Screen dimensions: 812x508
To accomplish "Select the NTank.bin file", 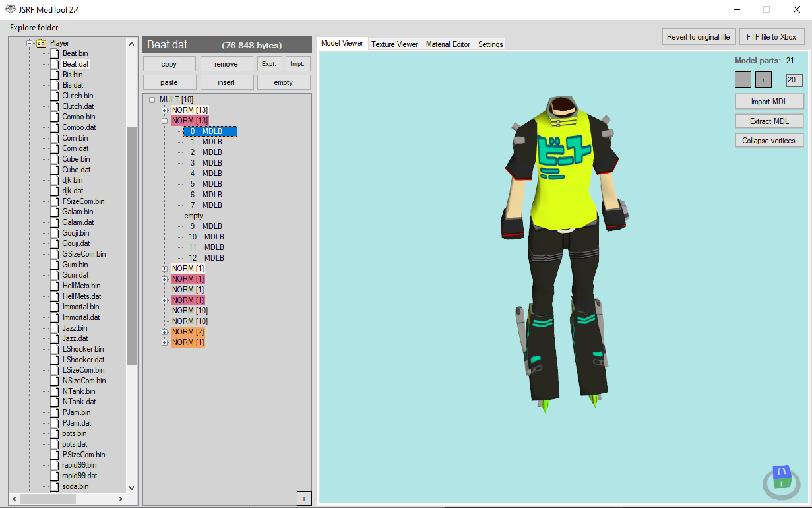I will 79,391.
